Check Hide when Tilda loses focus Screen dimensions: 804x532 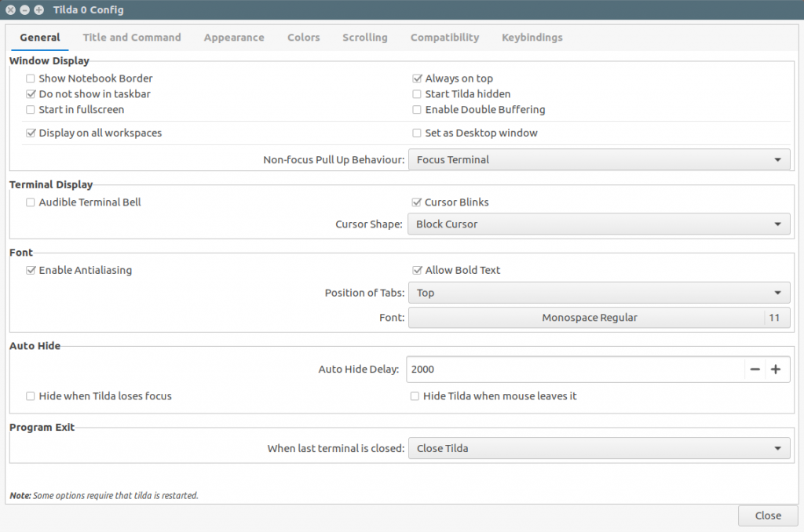point(30,396)
